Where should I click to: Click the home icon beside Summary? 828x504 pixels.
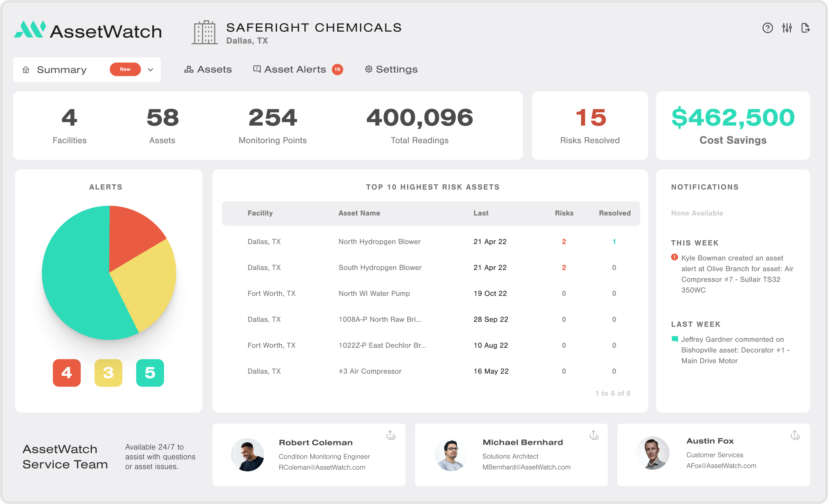point(26,69)
